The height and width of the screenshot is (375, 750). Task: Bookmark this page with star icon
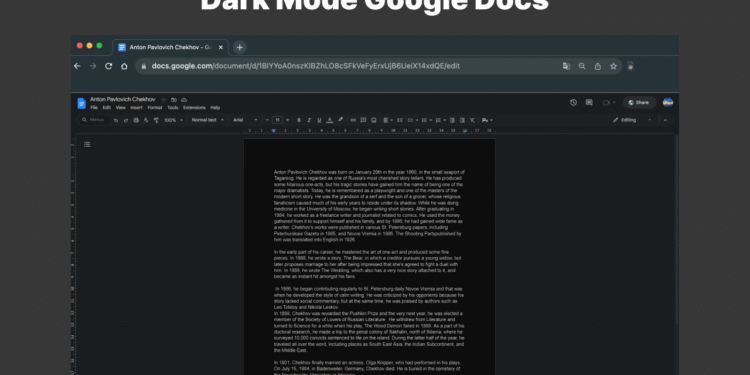pos(613,66)
